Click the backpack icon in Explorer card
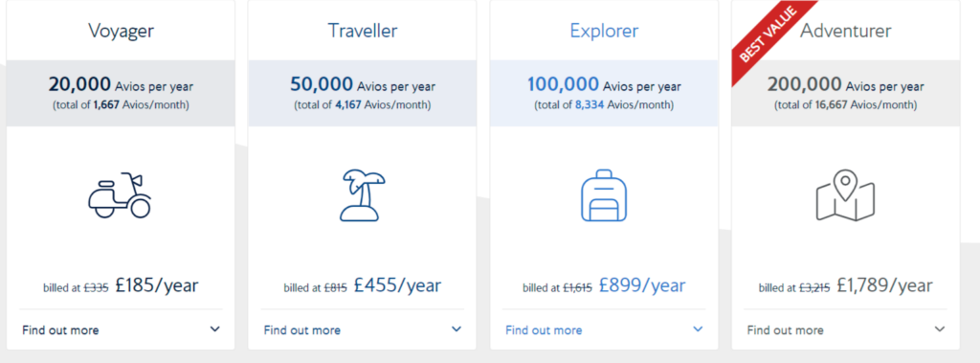The image size is (980, 363). click(x=604, y=194)
